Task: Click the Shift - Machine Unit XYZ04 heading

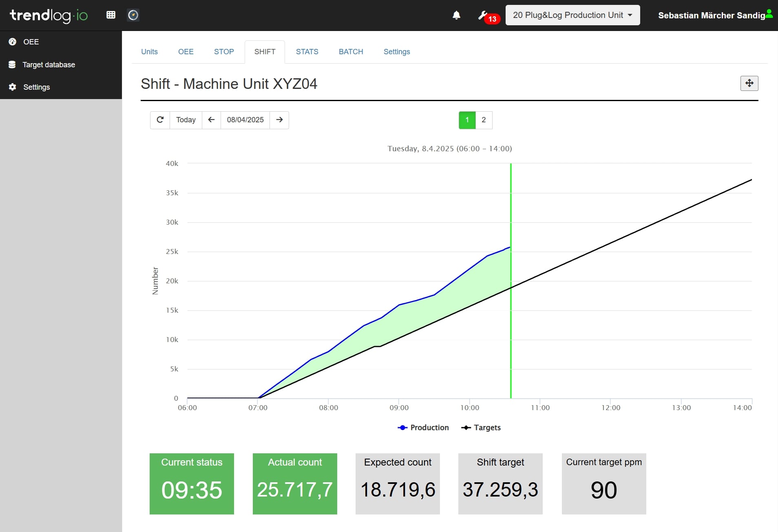Action: [229, 84]
